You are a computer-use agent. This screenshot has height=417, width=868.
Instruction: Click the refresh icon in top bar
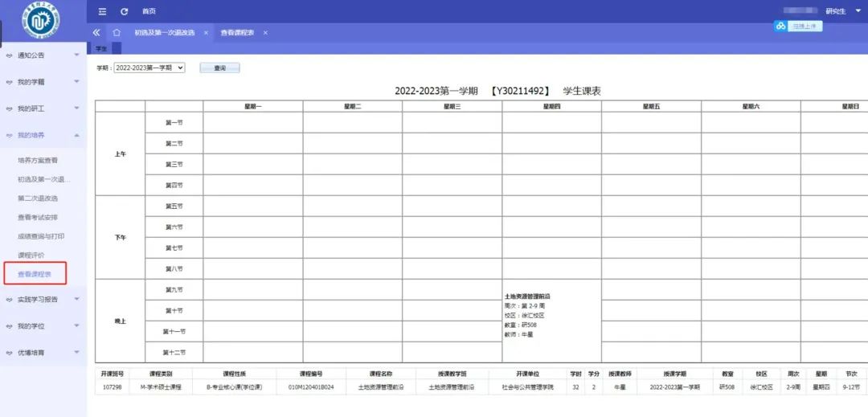(124, 11)
